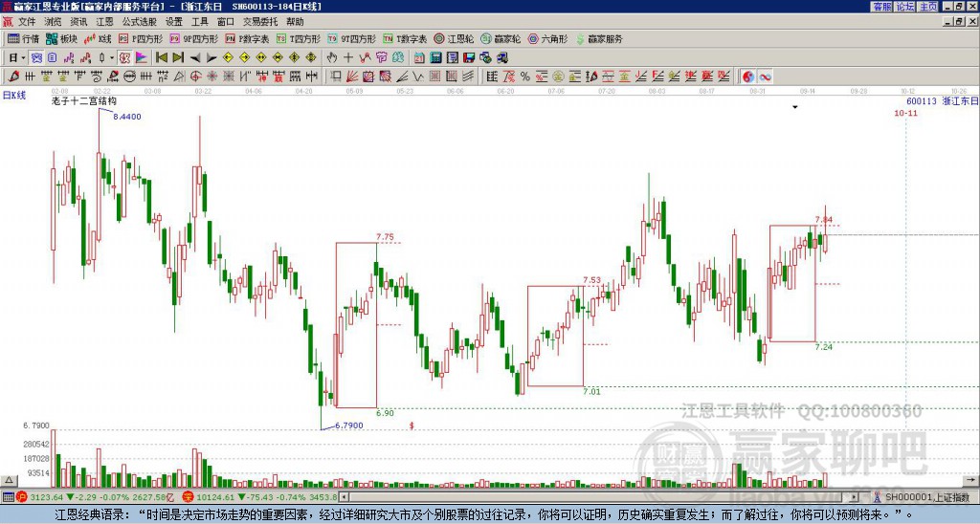Toggle the 权 adjustment button
The width and height of the screenshot is (980, 524).
(x=124, y=58)
